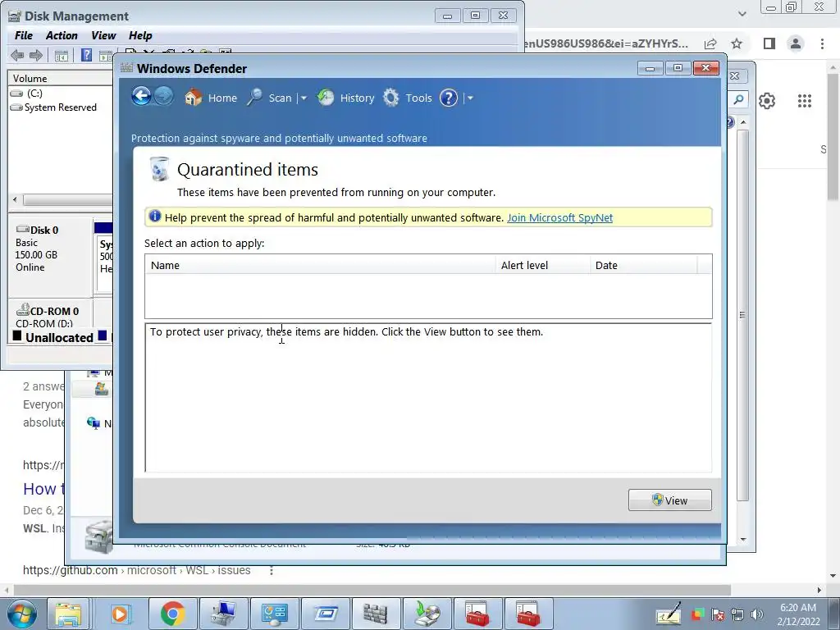Open Google quick settings gear
The height and width of the screenshot is (630, 840).
[767, 101]
